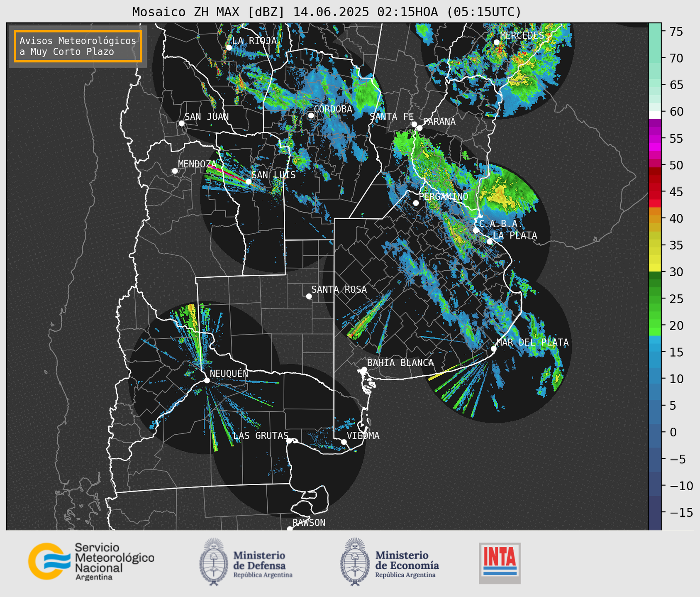Click the LA RIOJA city marker

click(x=229, y=48)
